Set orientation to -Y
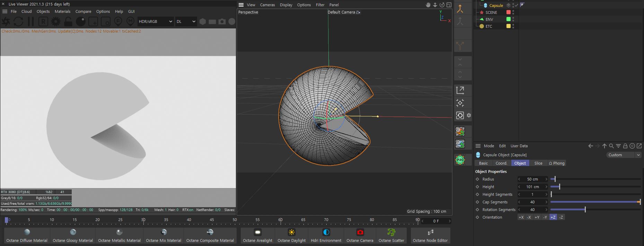Screen dimensions: 644x246 [x=545, y=217]
